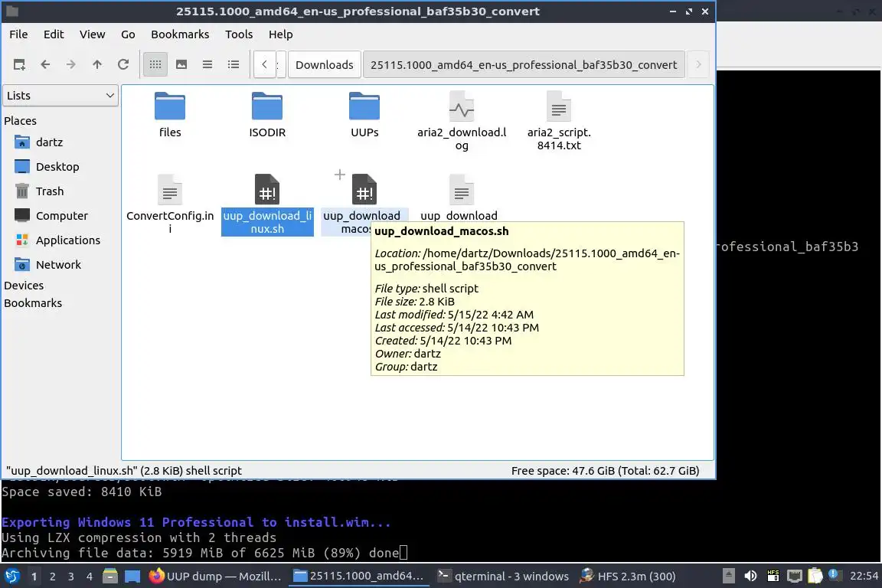Select the files folder icon
This screenshot has height=588, width=882.
point(170,106)
